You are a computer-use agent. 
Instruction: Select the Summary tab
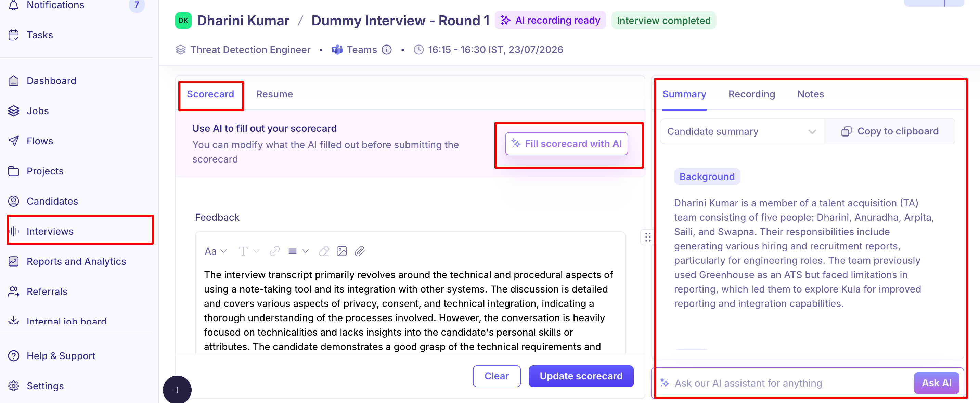684,94
